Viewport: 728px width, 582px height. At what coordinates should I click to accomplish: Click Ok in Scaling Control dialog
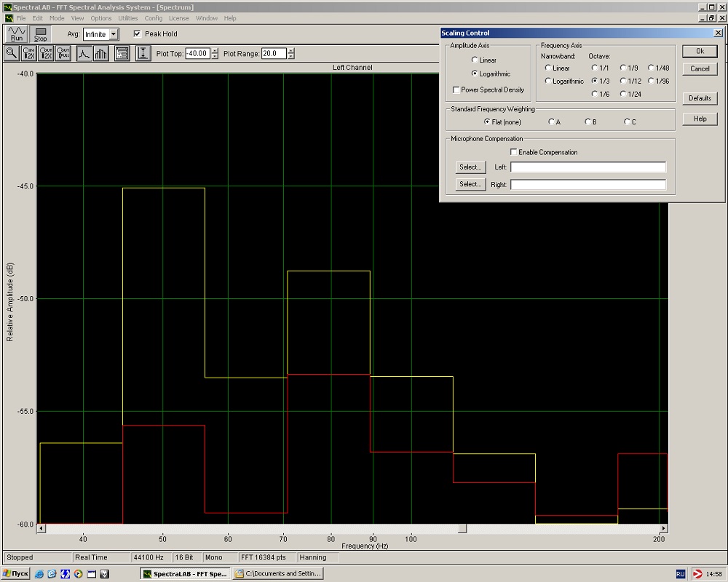700,51
